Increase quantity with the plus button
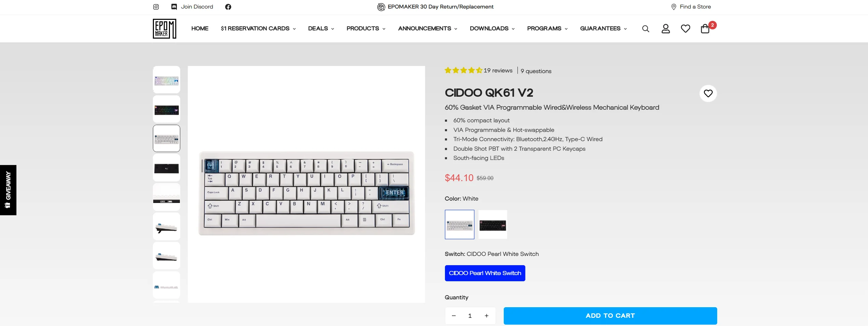The height and width of the screenshot is (326, 868). pyautogui.click(x=486, y=316)
